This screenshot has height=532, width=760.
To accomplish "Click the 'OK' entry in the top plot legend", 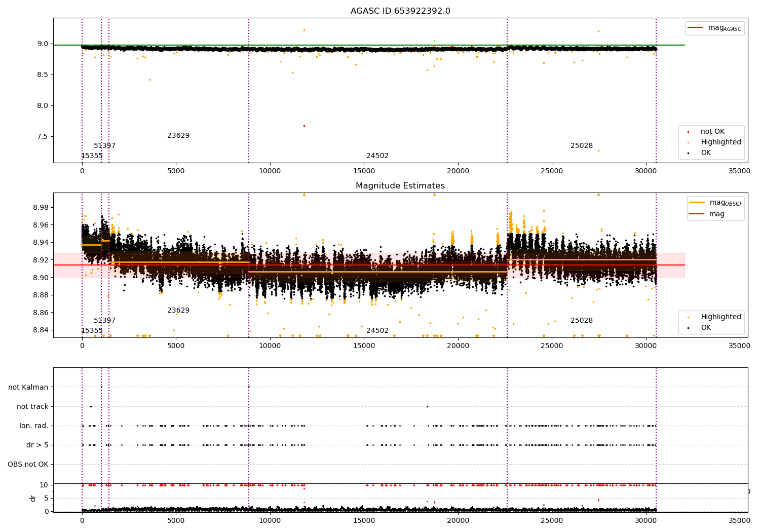I will 706,153.
